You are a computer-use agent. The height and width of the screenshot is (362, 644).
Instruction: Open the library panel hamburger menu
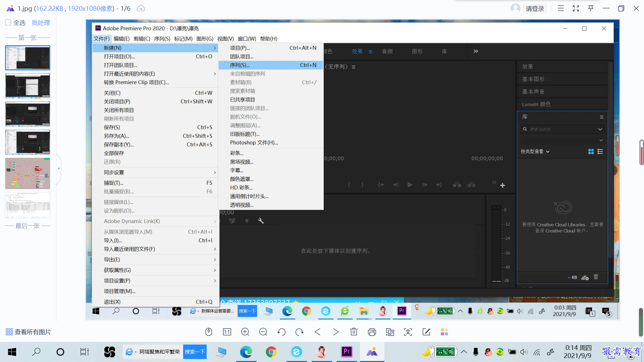(x=602, y=117)
